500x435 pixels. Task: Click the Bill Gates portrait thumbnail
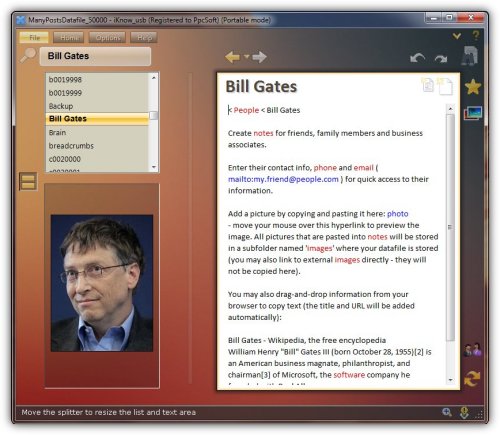[102, 283]
